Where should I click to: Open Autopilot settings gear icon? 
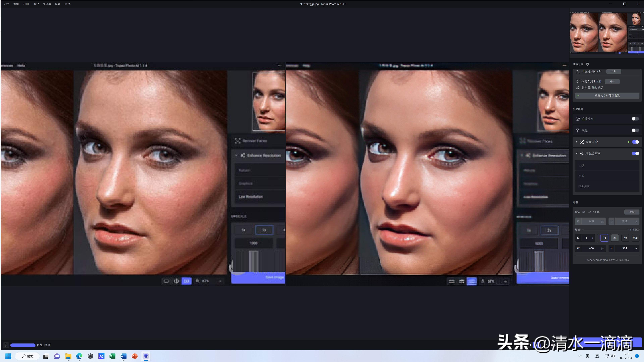[x=587, y=64]
